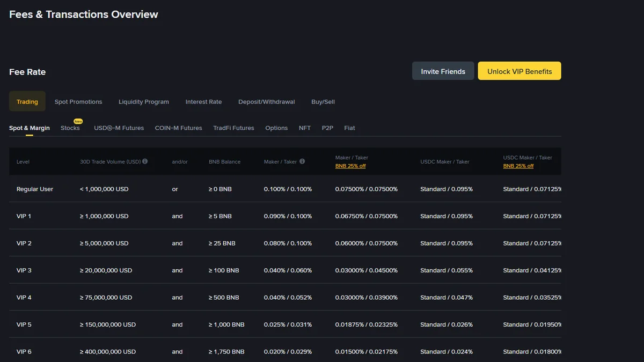Click the VIP 2 level cell
Screen dimensions: 644x362
click(x=24, y=243)
